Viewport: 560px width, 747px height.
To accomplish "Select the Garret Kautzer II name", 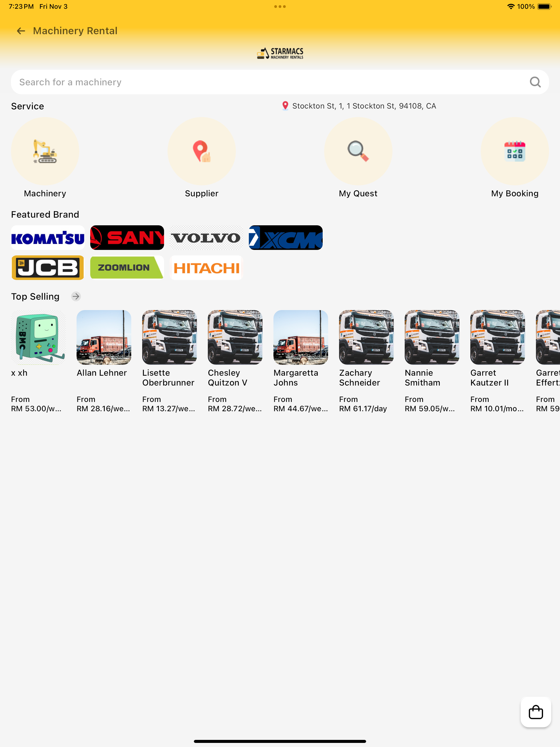I will (x=489, y=378).
